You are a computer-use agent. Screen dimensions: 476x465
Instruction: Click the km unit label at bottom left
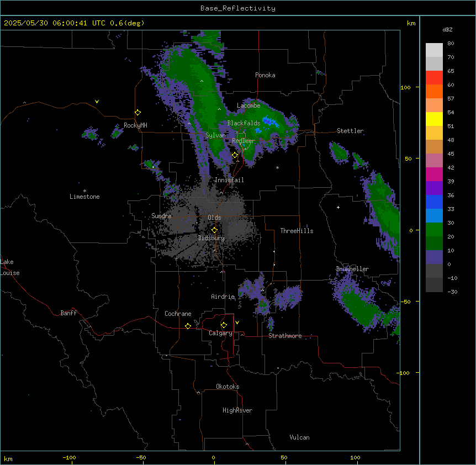tap(8, 458)
